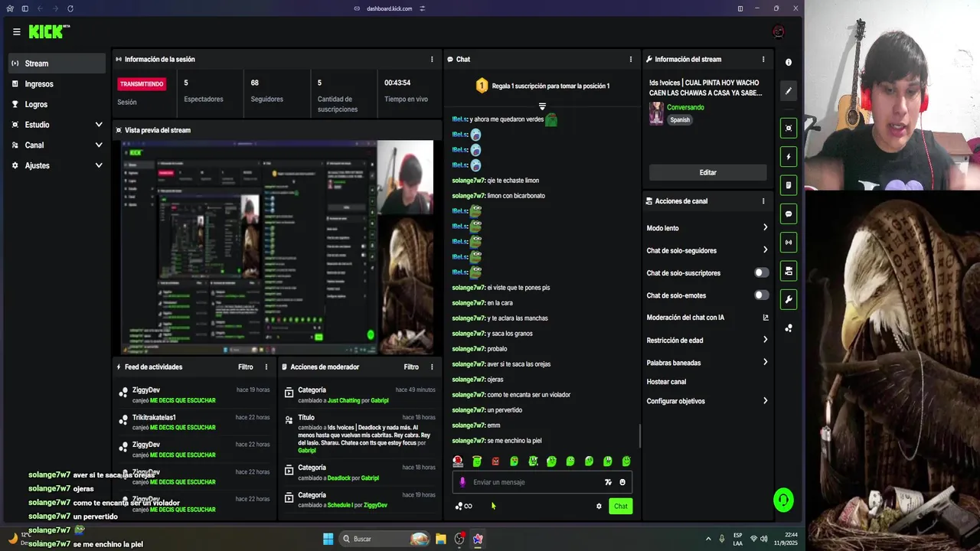Click the purple microphone icon in chat input

coord(462,482)
